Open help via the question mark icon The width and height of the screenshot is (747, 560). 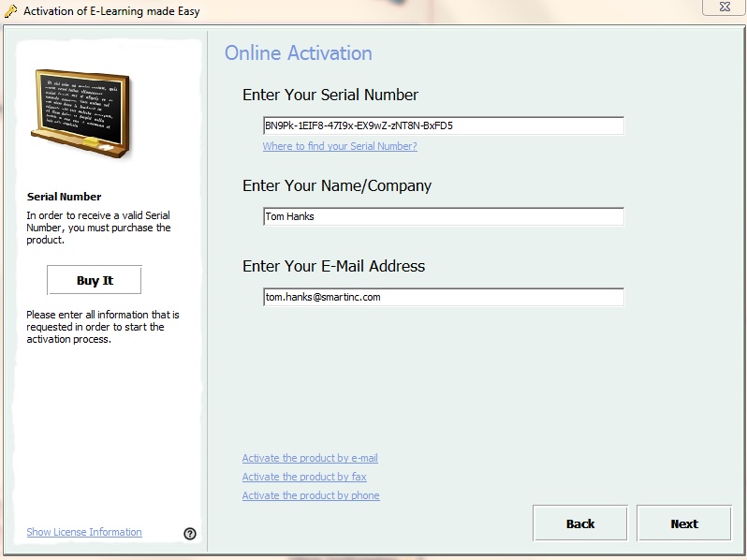tap(190, 534)
